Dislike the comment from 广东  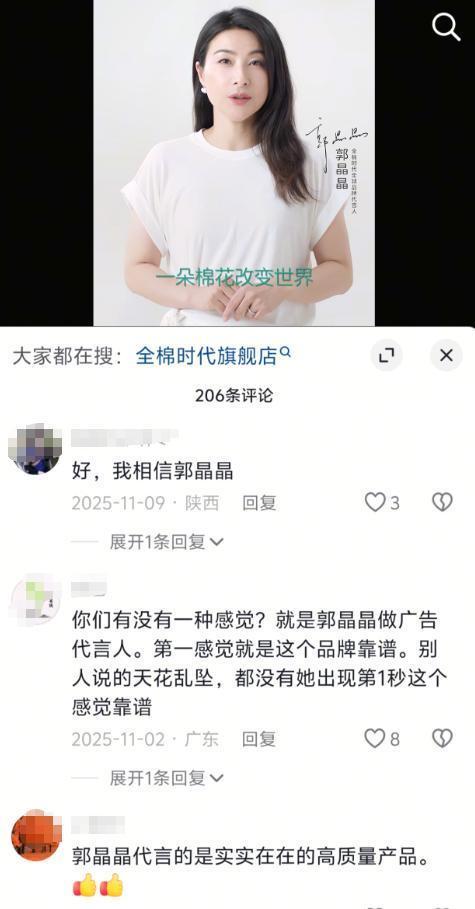[x=443, y=738]
